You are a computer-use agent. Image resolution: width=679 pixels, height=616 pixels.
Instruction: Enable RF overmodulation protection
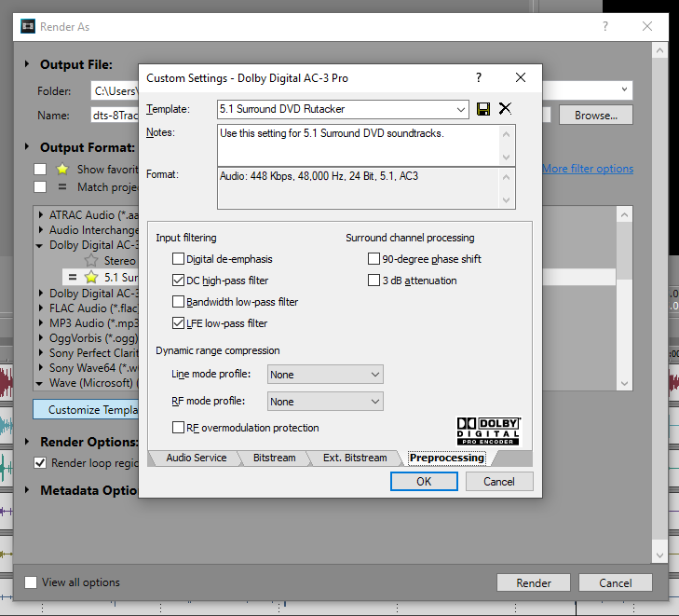[178, 428]
